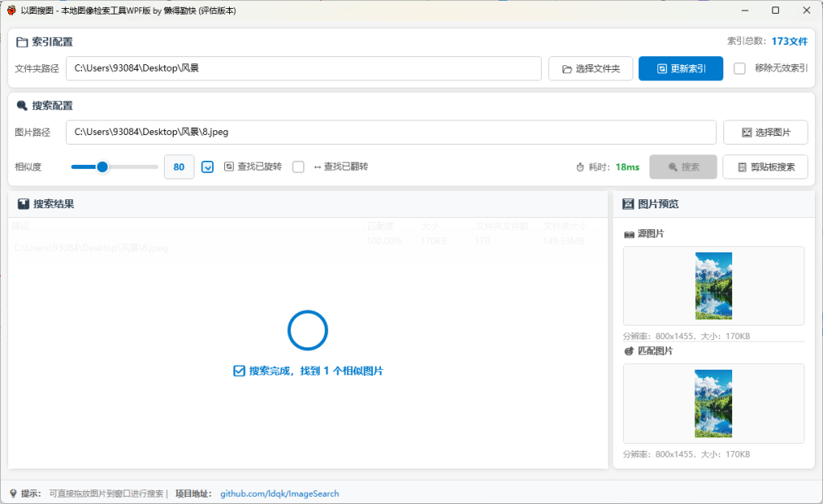
Task: Click the 剪贴板搜索 button
Action: tap(765, 166)
